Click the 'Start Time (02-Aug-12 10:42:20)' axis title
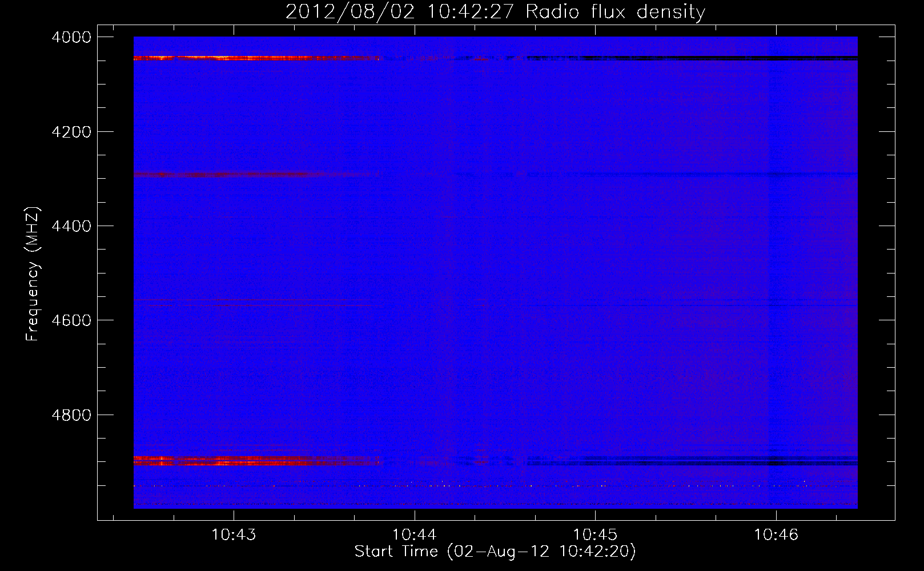This screenshot has height=571, width=924. (495, 552)
